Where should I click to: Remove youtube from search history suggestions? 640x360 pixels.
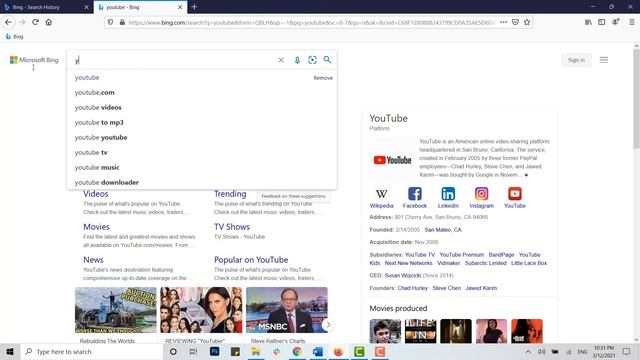point(323,78)
